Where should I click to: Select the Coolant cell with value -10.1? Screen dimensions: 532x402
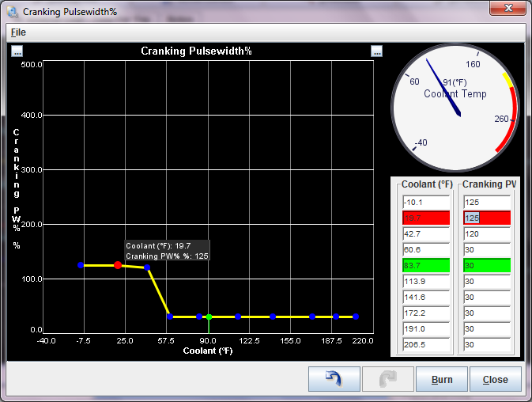point(425,202)
